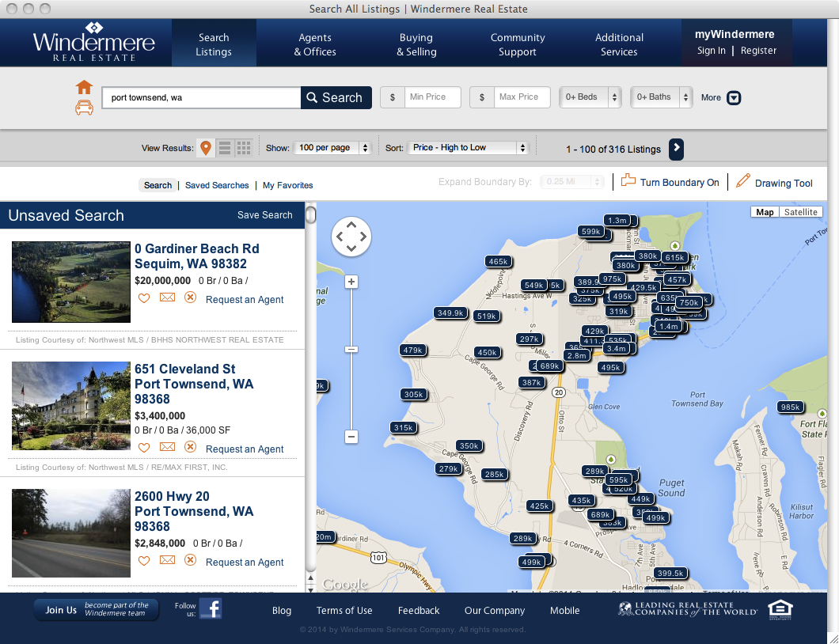Viewport: 839px width, 644px height.
Task: Click the Join Us button
Action: [x=97, y=609]
